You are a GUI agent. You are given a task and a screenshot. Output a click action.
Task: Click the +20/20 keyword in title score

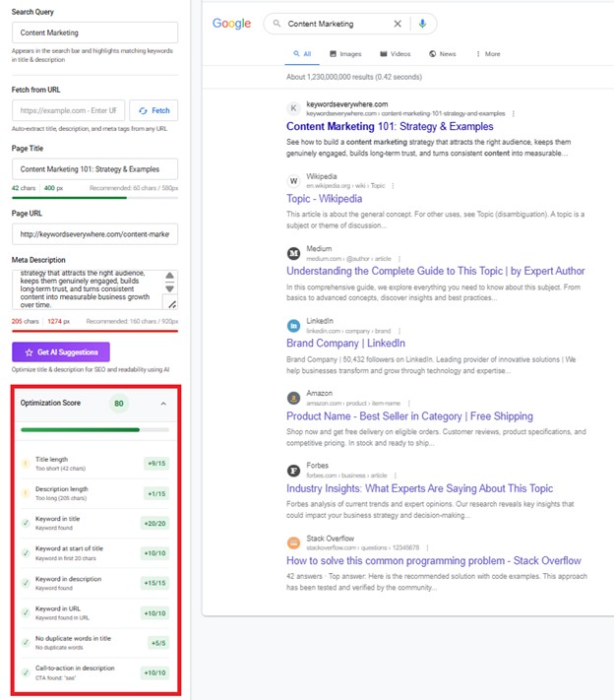[x=154, y=523]
